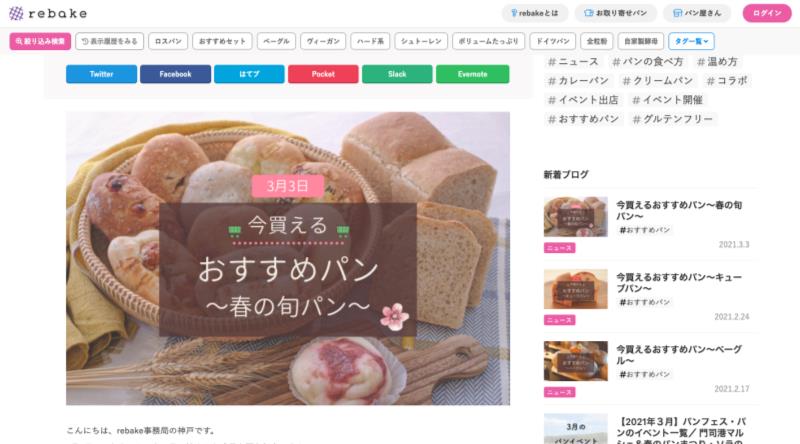Image resolution: width=800 pixels, height=444 pixels.
Task: Select the ロスパン category tag
Action: pyautogui.click(x=168, y=41)
